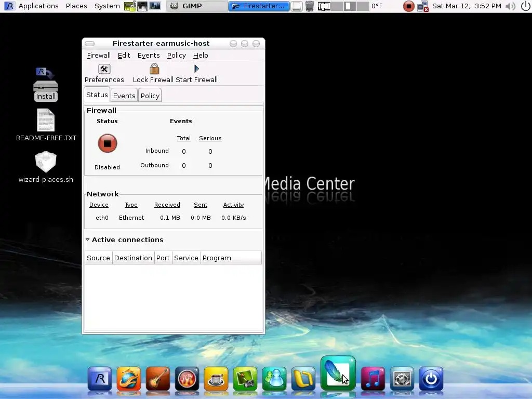Click the show desktop icon in panel
This screenshot has width=532, height=399.
click(x=297, y=6)
